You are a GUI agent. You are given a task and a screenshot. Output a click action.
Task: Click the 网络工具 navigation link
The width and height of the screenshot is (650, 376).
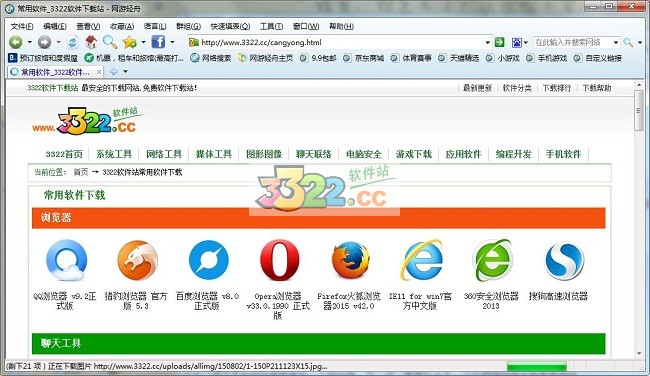(164, 154)
